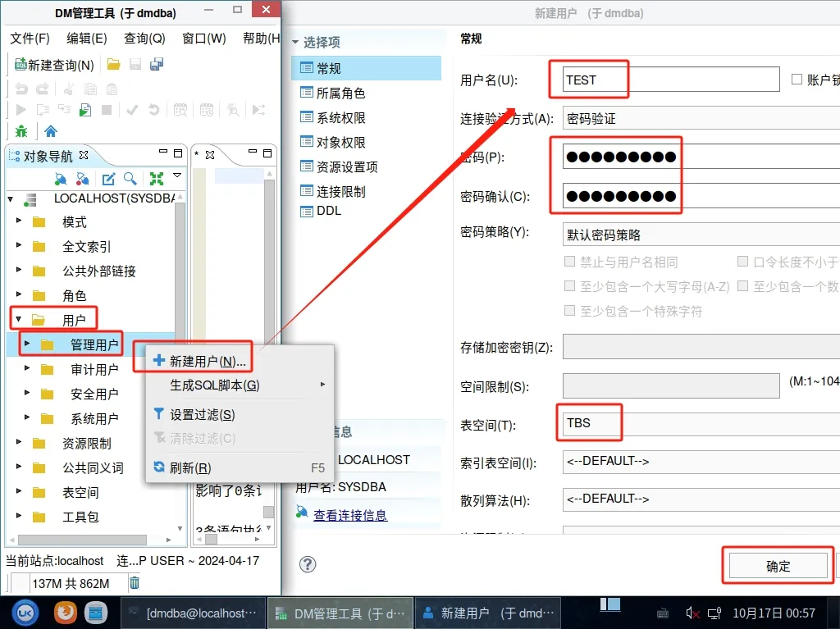Expand the 管理用户 tree node
840x629 pixels.
[x=28, y=344]
